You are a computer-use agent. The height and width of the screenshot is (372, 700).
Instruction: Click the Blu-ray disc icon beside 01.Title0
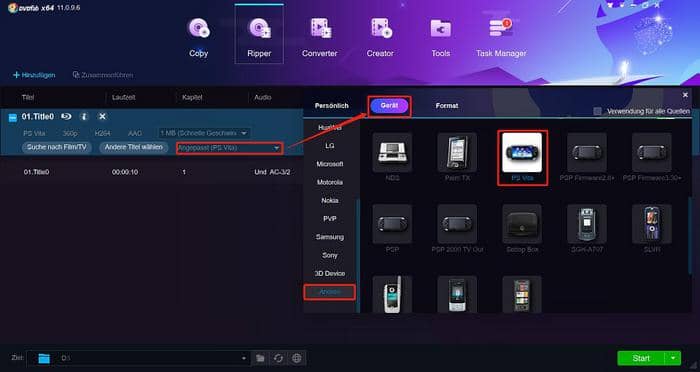coord(66,117)
